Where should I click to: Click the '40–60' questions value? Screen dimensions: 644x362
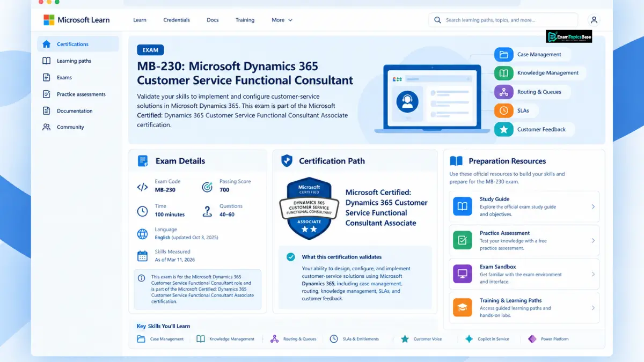[227, 215]
